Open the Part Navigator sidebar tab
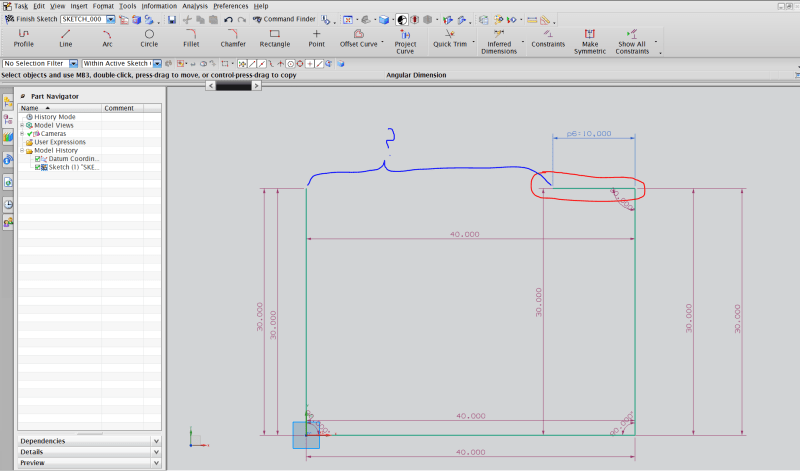 pyautogui.click(x=8, y=120)
